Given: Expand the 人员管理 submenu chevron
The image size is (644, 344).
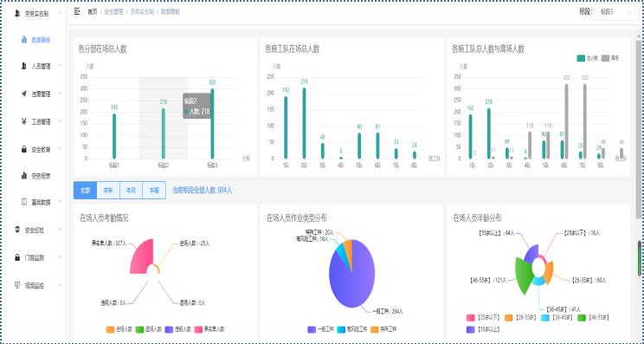Looking at the screenshot, I should point(60,65).
